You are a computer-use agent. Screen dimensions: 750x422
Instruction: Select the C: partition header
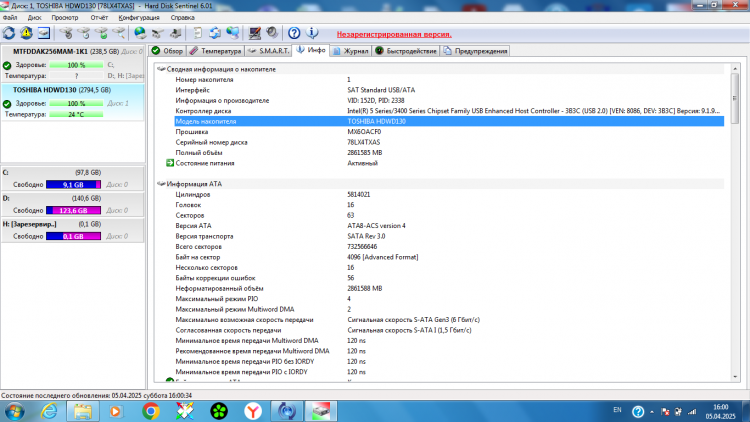click(x=73, y=173)
